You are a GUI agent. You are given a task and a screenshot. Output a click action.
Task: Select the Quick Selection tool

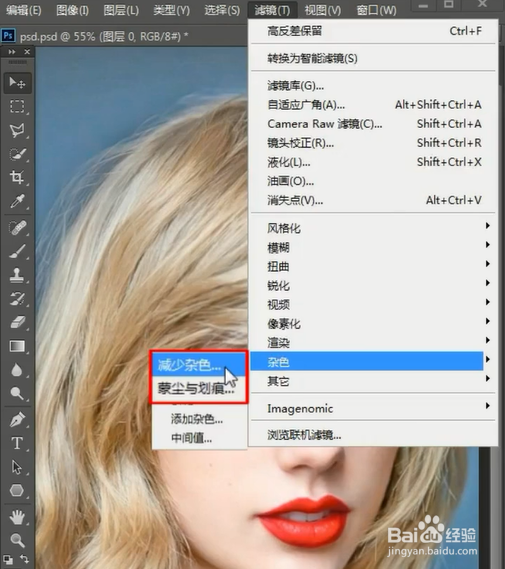(17, 154)
